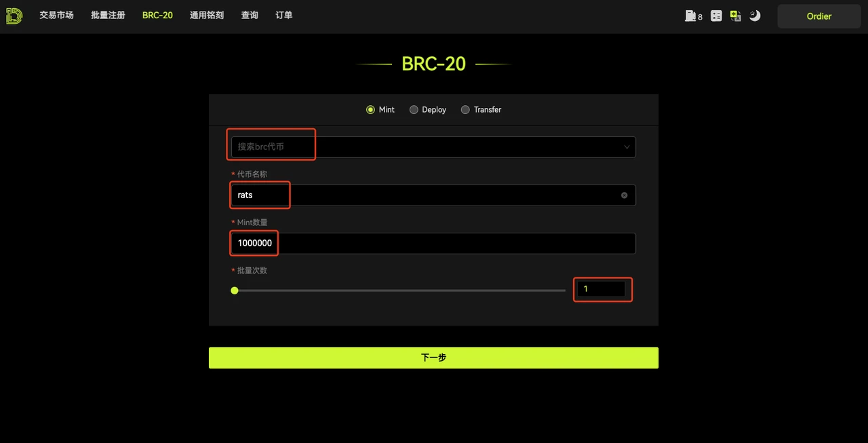Screen dimensions: 868x443
Task: Select the Deploy radio option
Action: (x=428, y=109)
